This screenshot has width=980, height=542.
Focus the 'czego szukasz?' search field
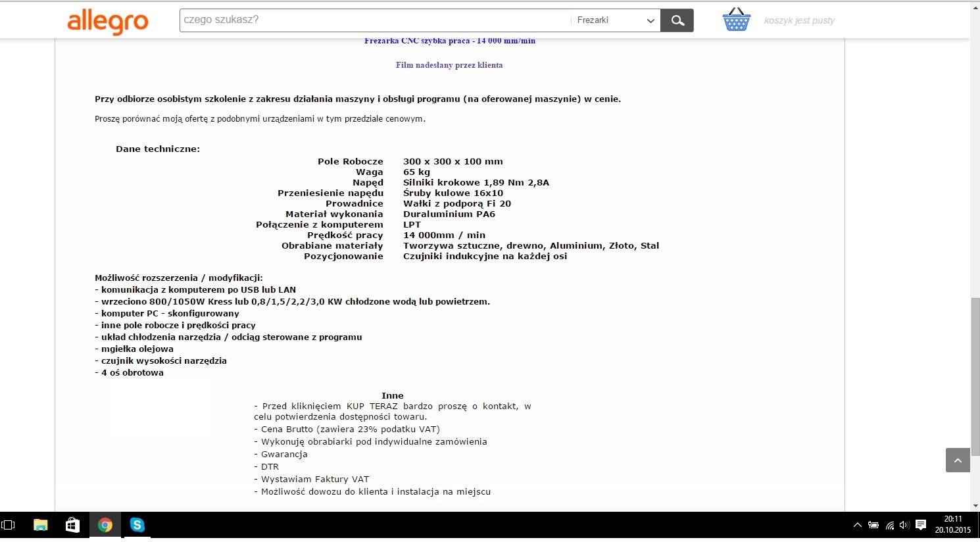[375, 20]
